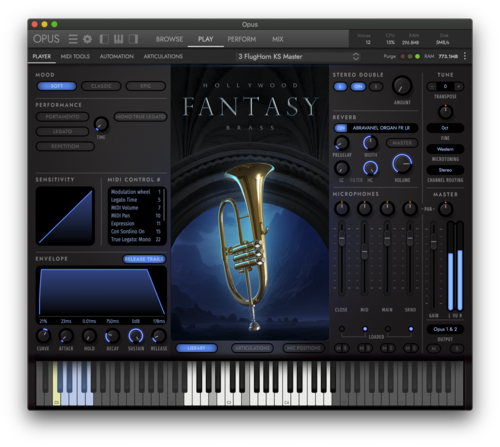
Task: Click the green Purge indicator dot
Action: 417,56
